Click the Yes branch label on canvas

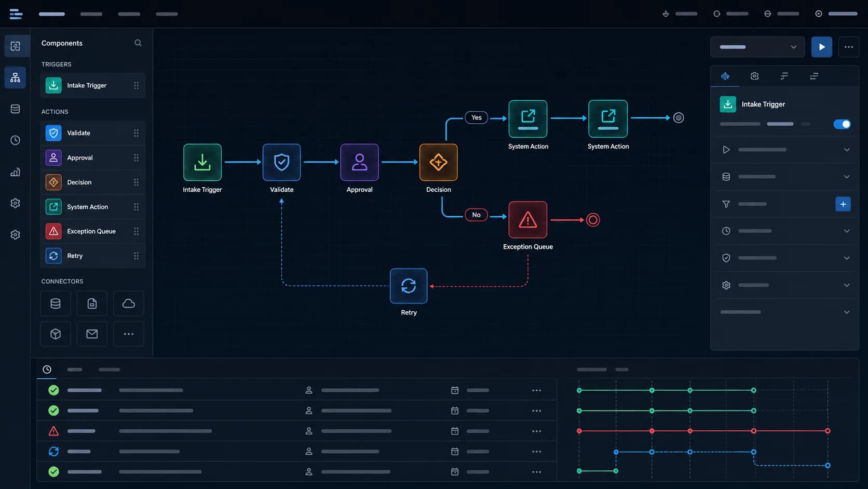tap(476, 117)
